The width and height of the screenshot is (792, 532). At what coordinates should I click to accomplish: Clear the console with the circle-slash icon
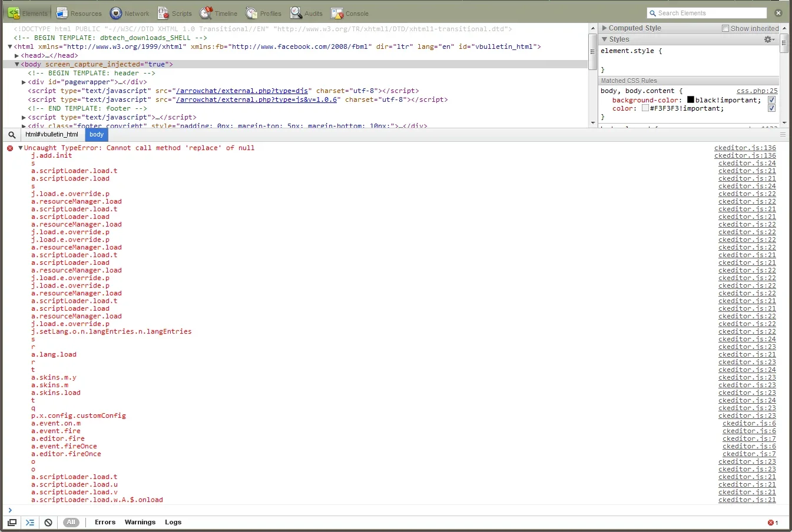click(x=48, y=522)
